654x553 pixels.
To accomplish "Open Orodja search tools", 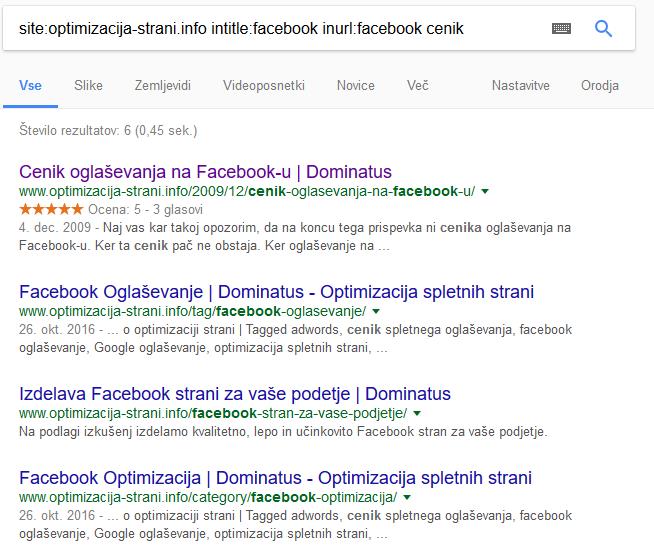I will click(x=600, y=85).
